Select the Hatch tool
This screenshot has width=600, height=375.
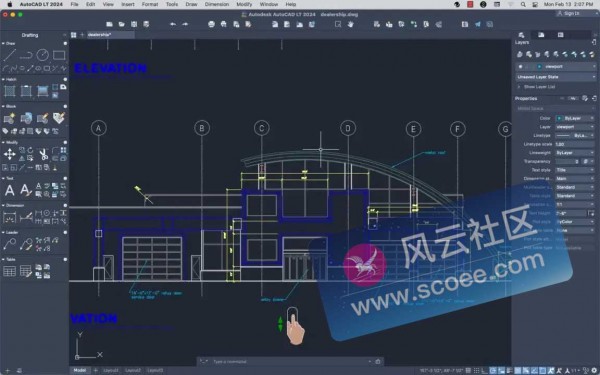point(10,91)
